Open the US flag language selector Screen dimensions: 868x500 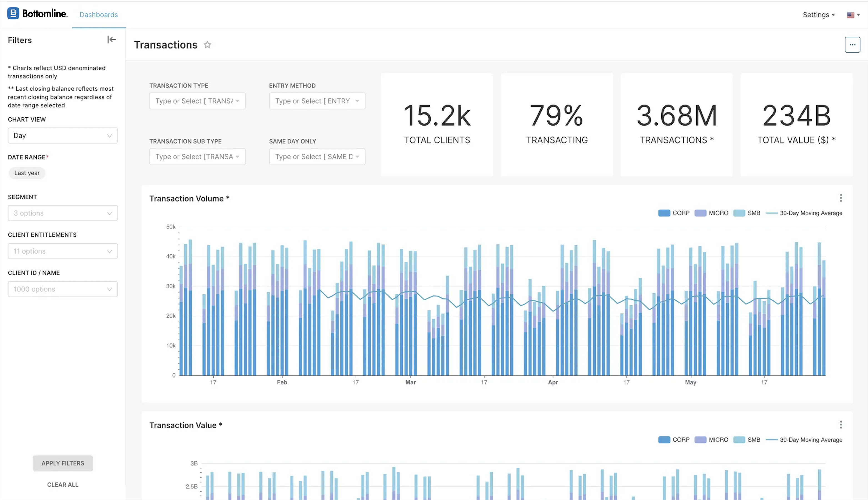tap(853, 15)
